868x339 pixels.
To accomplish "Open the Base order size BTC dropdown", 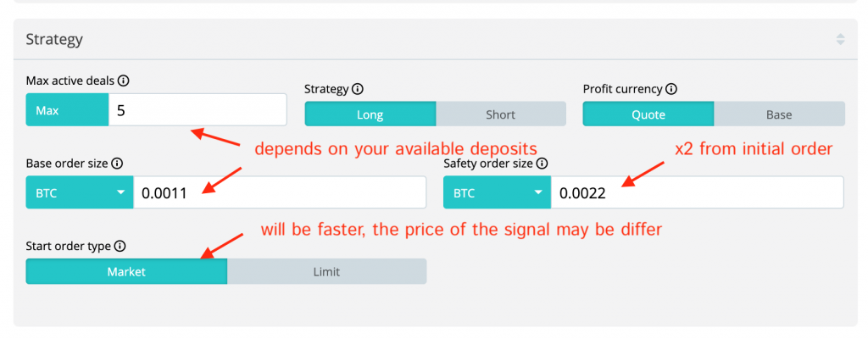I will [80, 192].
